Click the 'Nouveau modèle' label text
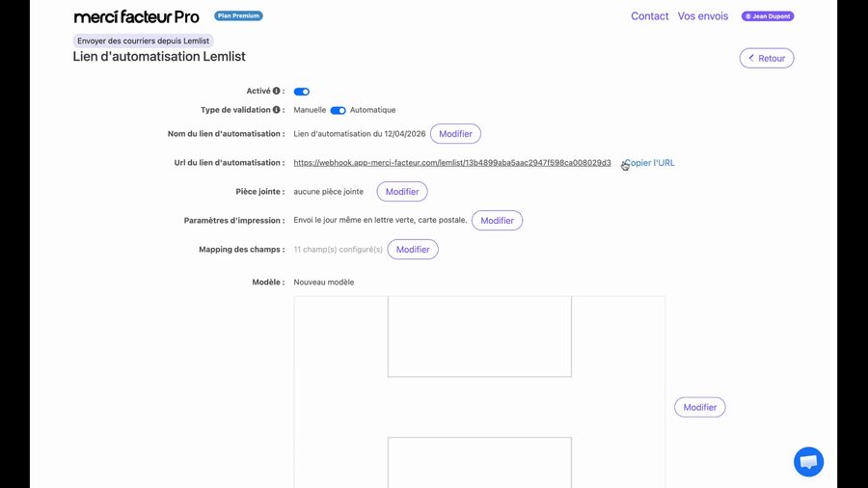Image resolution: width=868 pixels, height=488 pixels. tap(324, 283)
